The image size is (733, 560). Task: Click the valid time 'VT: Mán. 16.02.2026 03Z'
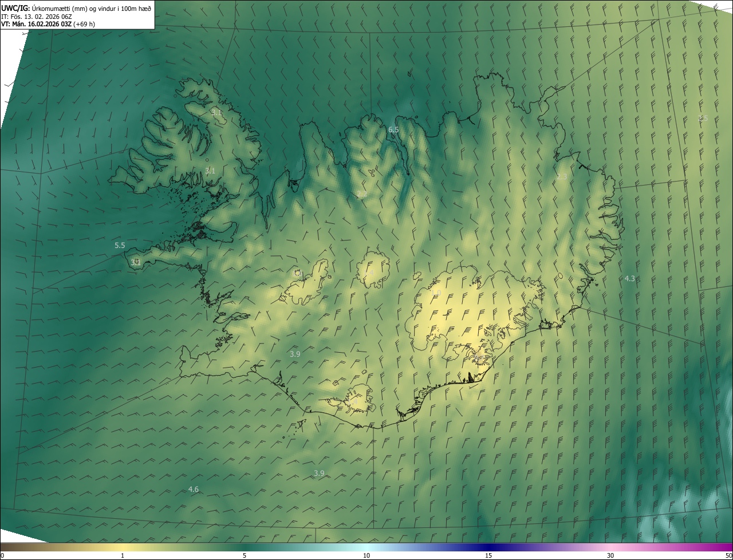(x=37, y=24)
